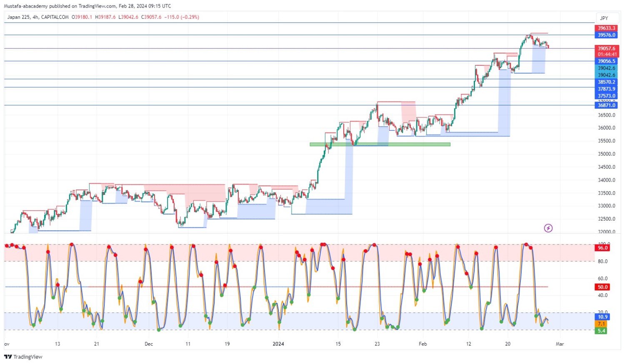Select the red 39633.3 price label
This screenshot has height=364, width=625.
click(606, 28)
